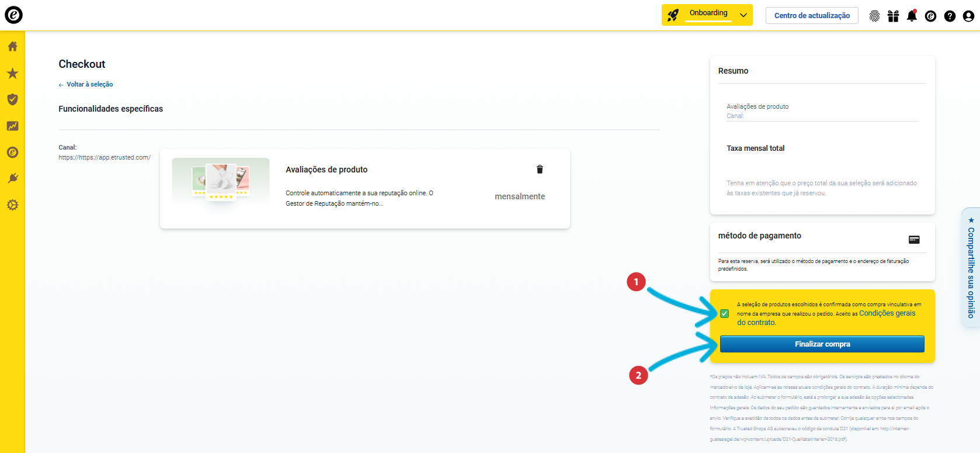Open the analytics chart sidebar icon
The height and width of the screenshot is (453, 980).
12,126
